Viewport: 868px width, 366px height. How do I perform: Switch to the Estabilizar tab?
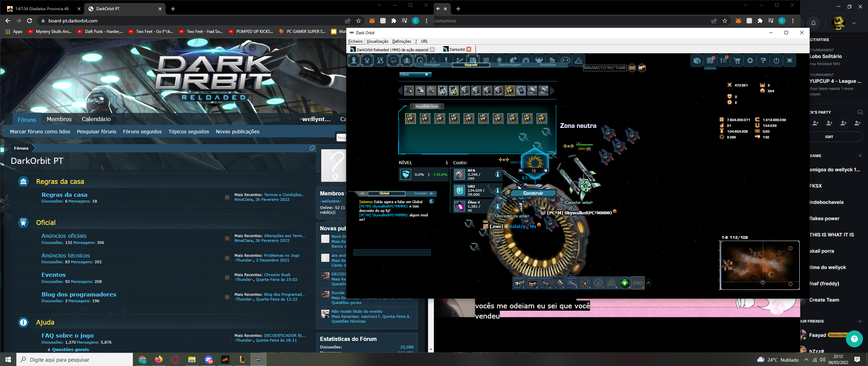[x=548, y=65]
